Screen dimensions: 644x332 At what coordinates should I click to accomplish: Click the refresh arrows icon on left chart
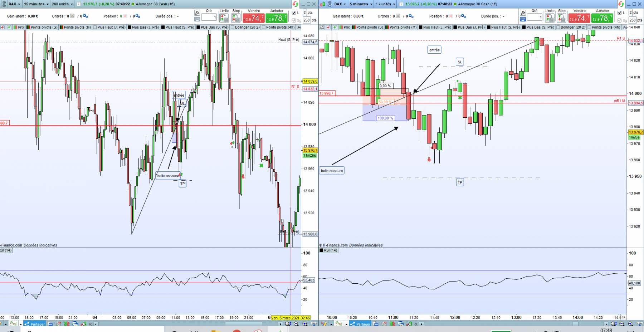(296, 4)
